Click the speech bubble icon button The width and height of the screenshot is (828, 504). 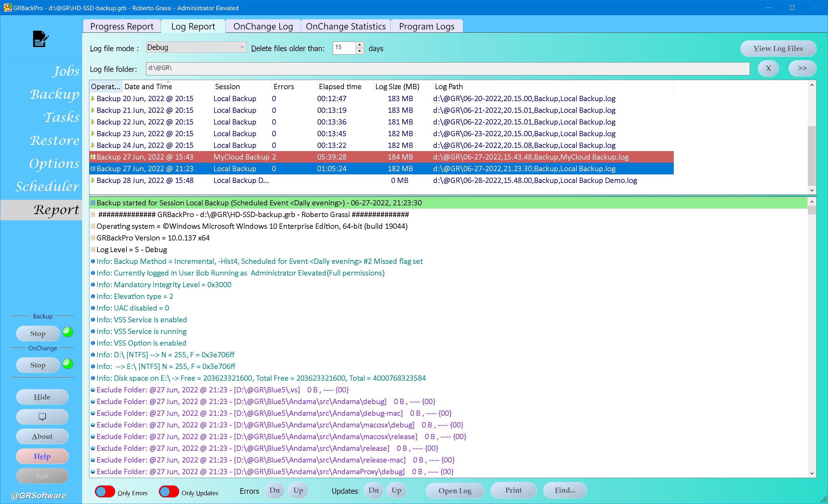tap(42, 417)
